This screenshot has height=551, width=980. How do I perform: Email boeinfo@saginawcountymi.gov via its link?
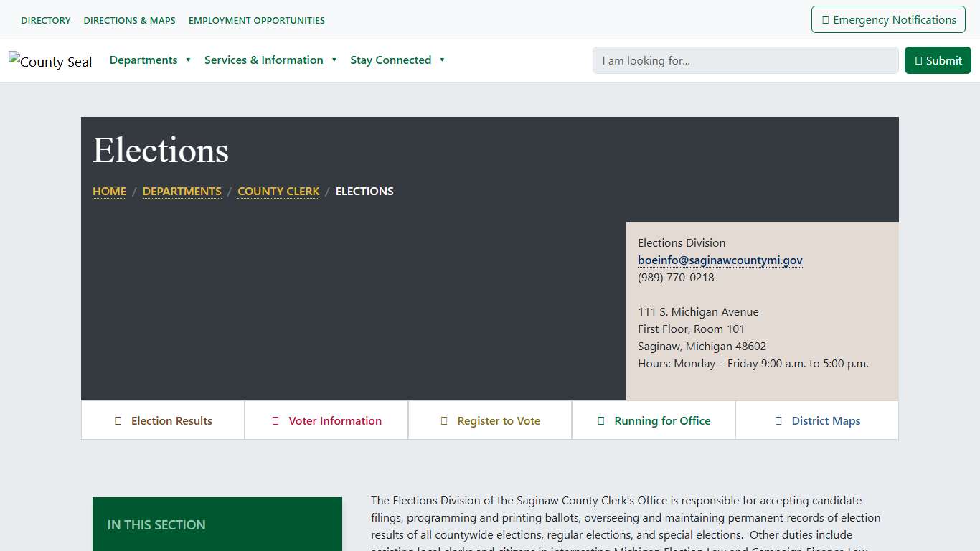[x=720, y=260]
